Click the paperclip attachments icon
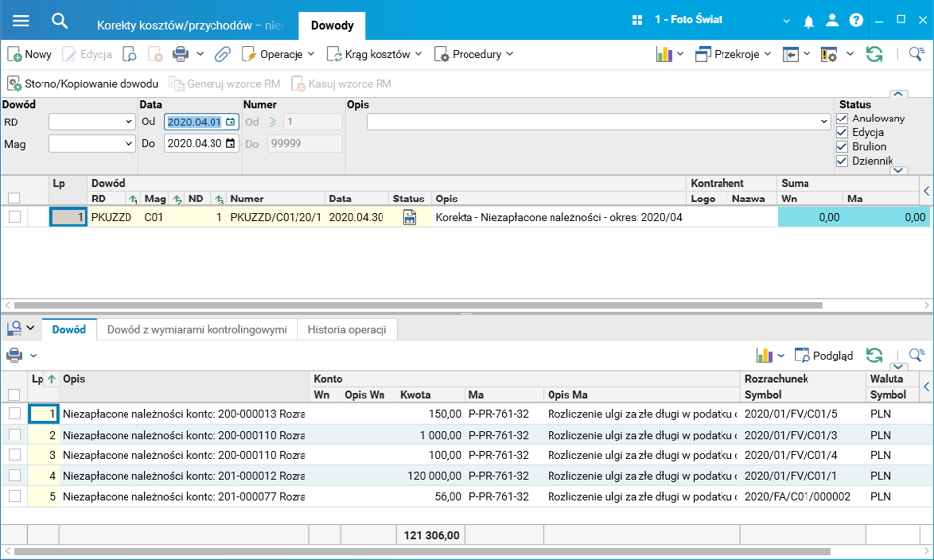This screenshot has height=560, width=934. tap(223, 54)
